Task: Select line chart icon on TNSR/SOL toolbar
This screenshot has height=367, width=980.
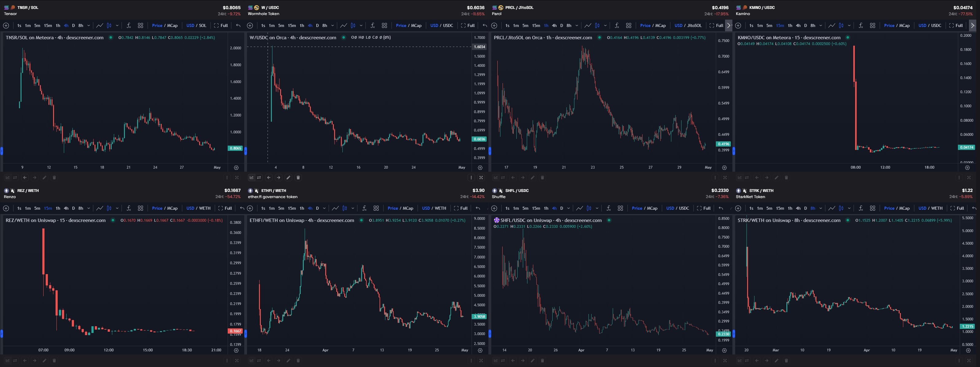Action: click(x=100, y=25)
